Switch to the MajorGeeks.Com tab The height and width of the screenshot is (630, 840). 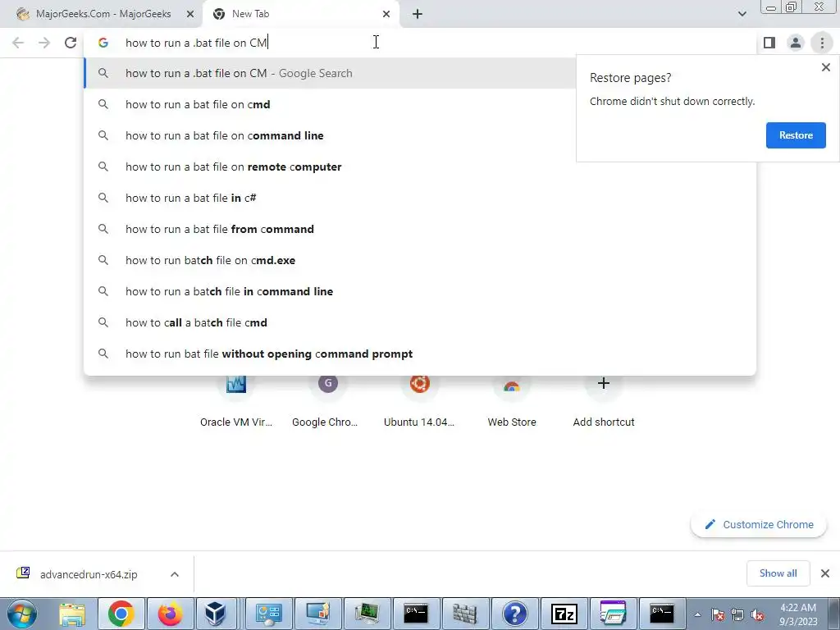click(102, 14)
